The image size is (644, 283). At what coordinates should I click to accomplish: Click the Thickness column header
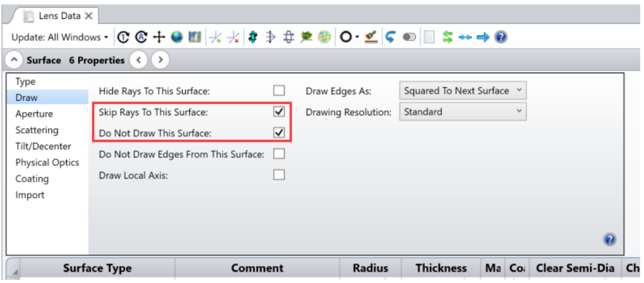[441, 268]
